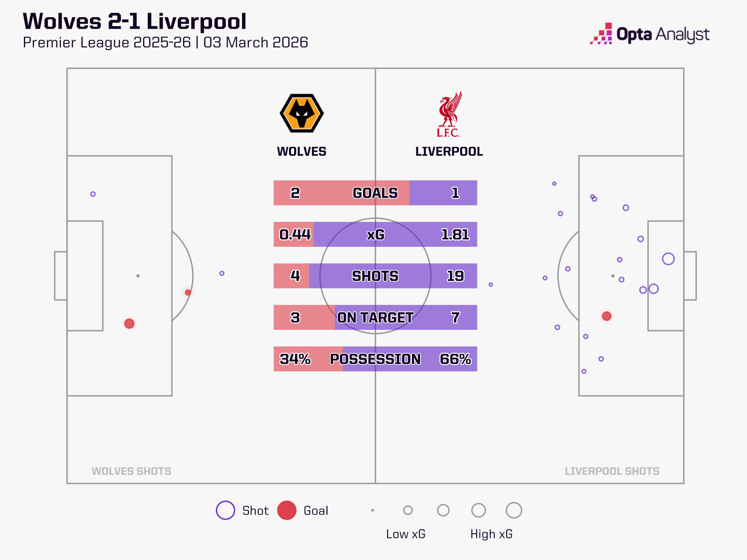The image size is (747, 560).
Task: Select the xG stat bar
Action: [375, 234]
